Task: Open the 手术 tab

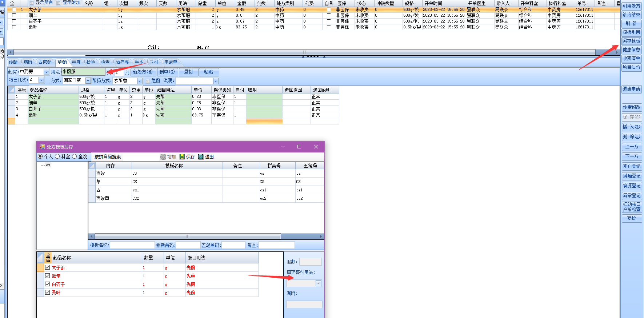Action: click(x=139, y=62)
